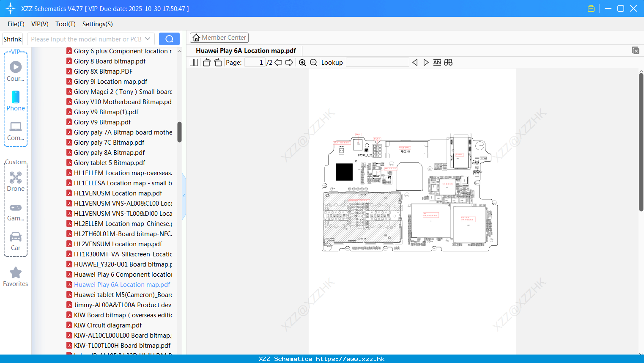
Task: Open Glory 6 plus Component location file
Action: click(123, 51)
